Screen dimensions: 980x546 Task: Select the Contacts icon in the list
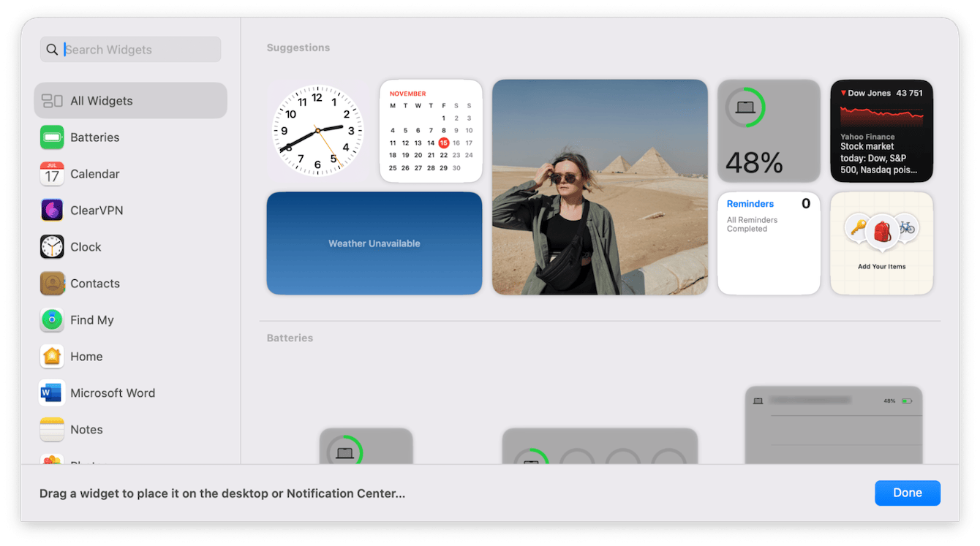point(52,284)
